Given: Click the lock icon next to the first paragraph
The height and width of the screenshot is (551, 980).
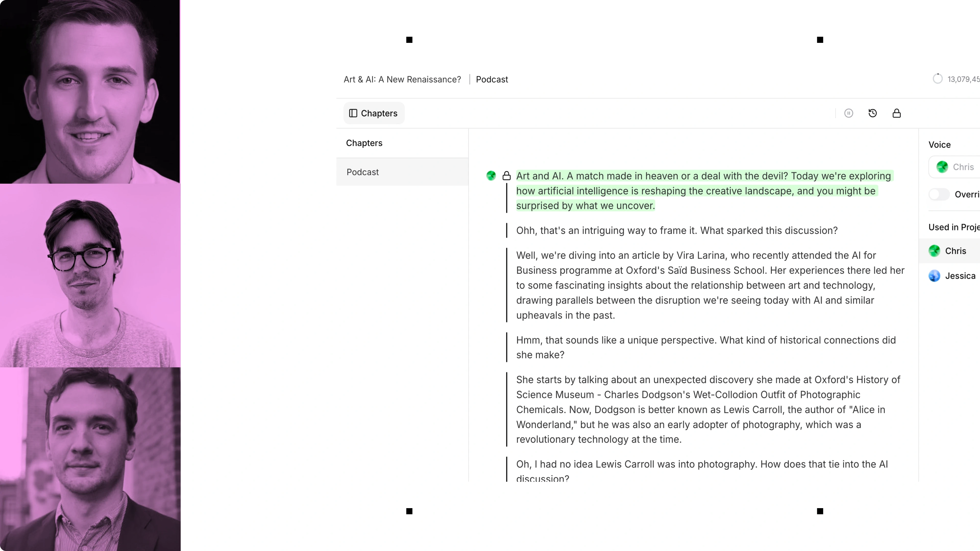Looking at the screenshot, I should (506, 175).
